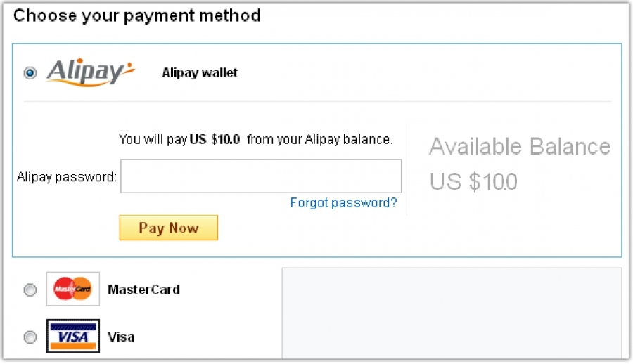Click the MasterCard logo icon
Screen dimensions: 633x364
click(x=73, y=289)
